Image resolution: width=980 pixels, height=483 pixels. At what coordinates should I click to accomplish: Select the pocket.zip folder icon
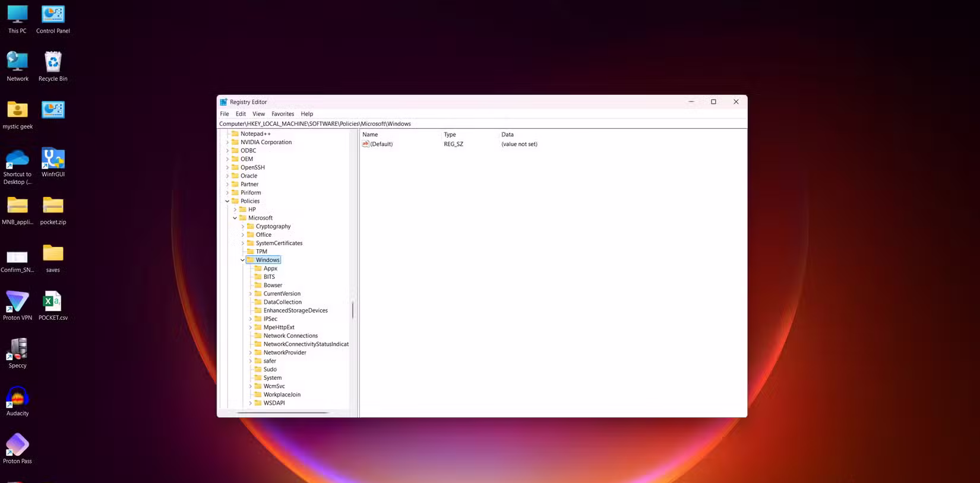[53, 210]
